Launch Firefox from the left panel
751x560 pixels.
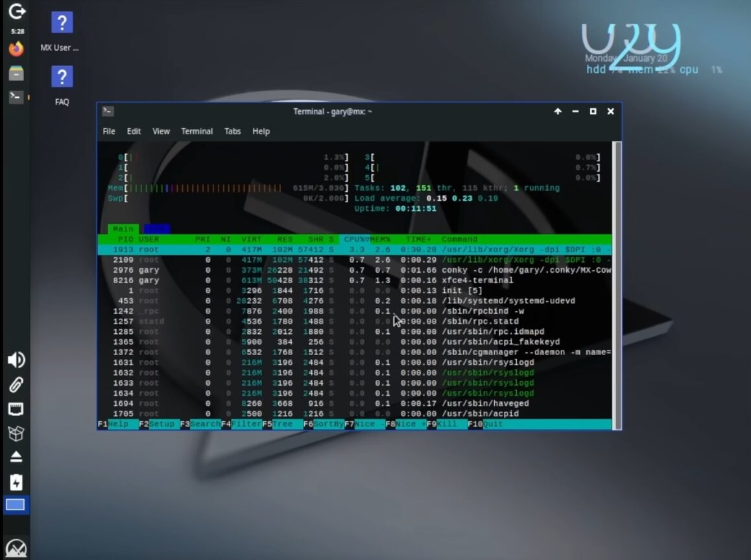tap(16, 47)
